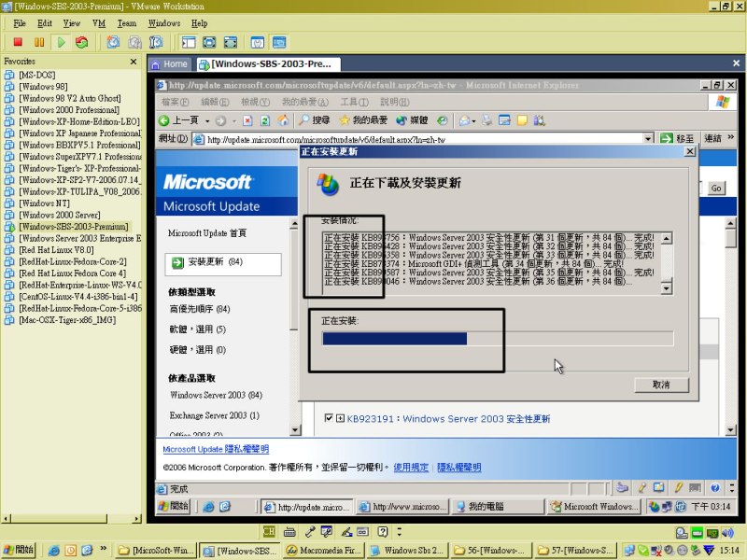Open the 使用規定 terms of use link
Screen dimensions: 747x560
(411, 468)
